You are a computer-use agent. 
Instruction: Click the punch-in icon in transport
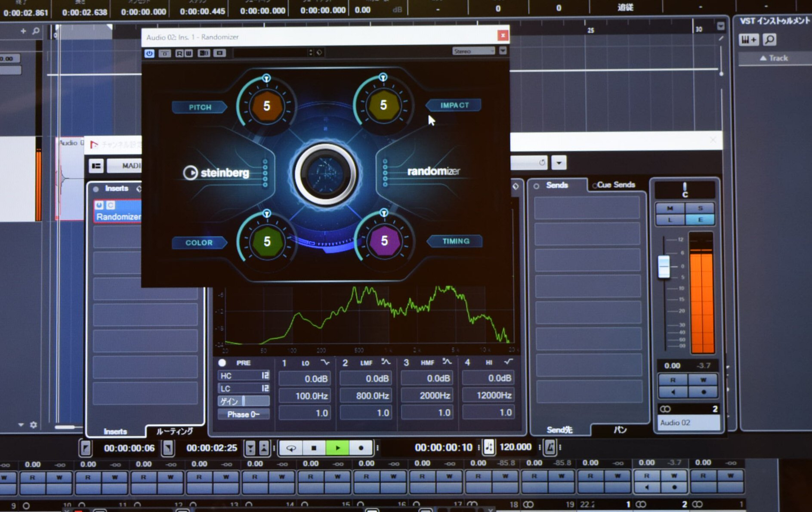[250, 448]
